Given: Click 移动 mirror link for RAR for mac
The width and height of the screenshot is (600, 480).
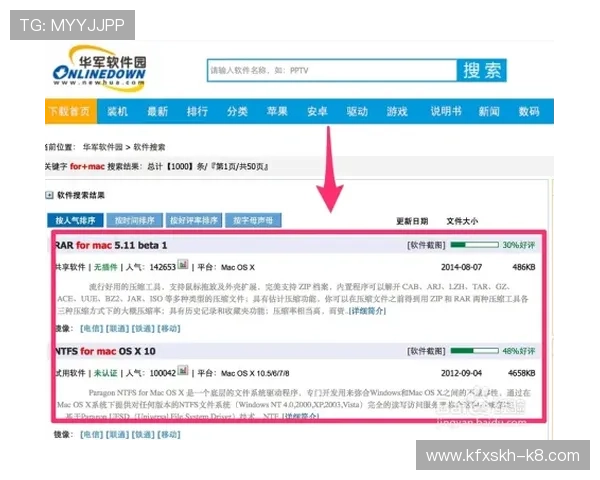Looking at the screenshot, I should 169,328.
